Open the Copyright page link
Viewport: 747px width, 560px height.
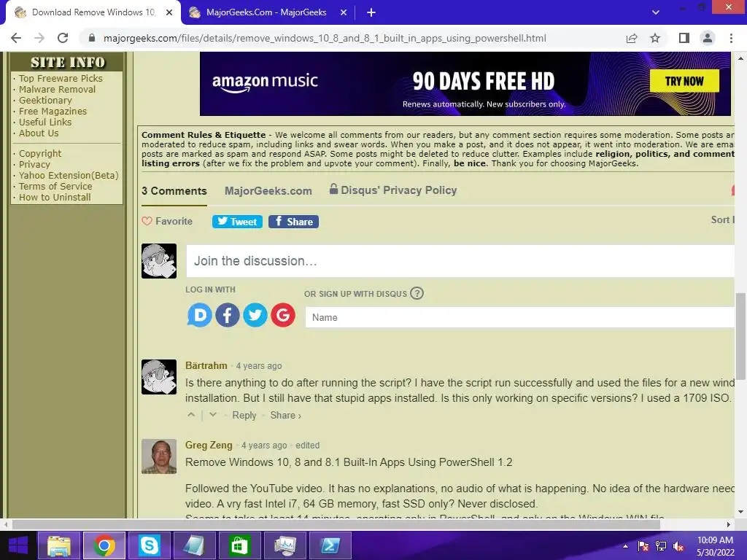coord(40,154)
